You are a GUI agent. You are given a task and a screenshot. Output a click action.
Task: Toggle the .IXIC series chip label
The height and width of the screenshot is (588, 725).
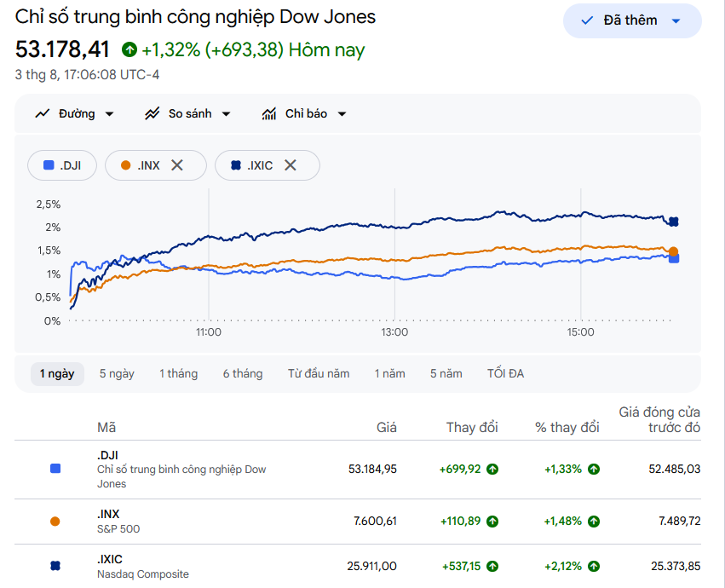[x=260, y=165]
